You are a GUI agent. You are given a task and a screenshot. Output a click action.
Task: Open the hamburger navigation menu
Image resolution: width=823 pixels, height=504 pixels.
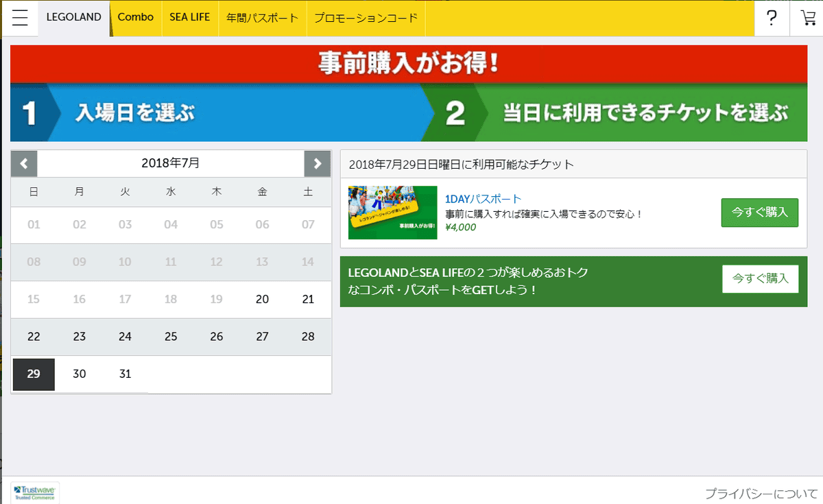point(20,18)
